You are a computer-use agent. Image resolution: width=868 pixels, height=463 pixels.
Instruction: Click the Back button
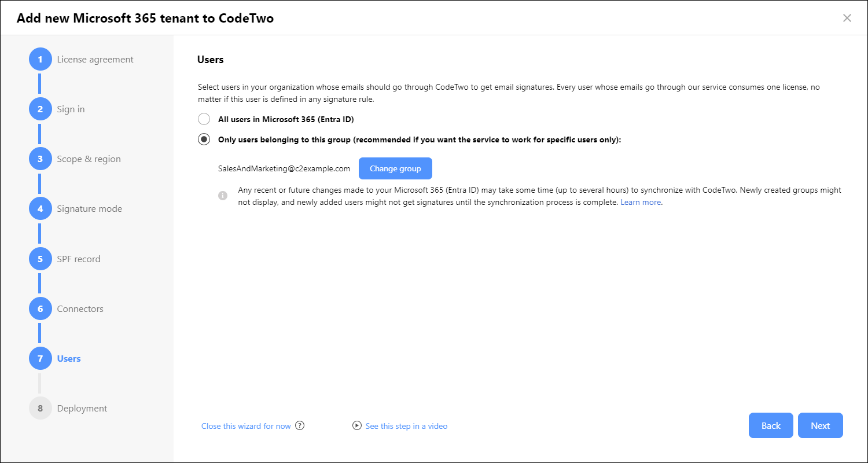click(x=771, y=425)
